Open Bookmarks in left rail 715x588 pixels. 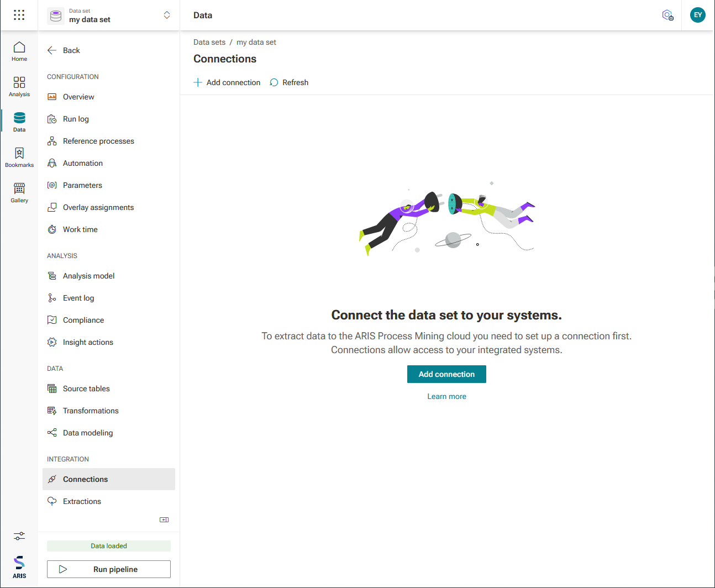(19, 158)
